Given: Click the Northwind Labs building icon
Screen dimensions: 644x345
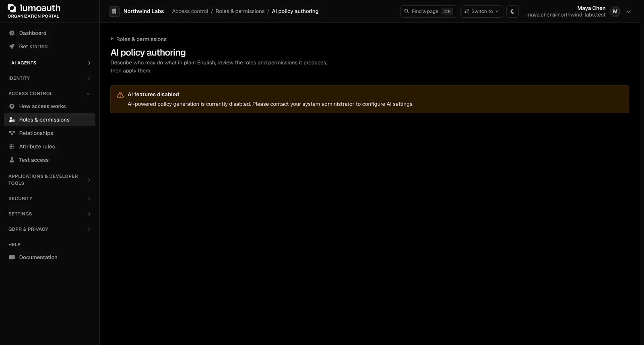Looking at the screenshot, I should tap(114, 11).
